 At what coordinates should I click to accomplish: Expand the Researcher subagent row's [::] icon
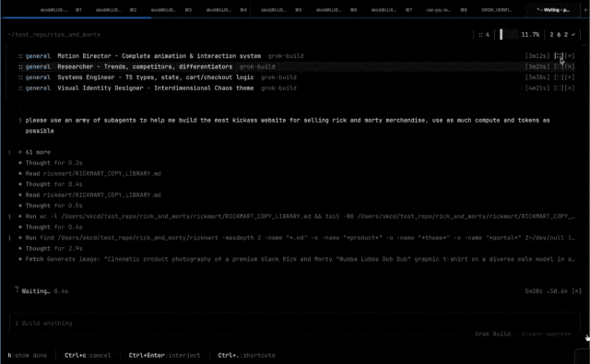559,66
